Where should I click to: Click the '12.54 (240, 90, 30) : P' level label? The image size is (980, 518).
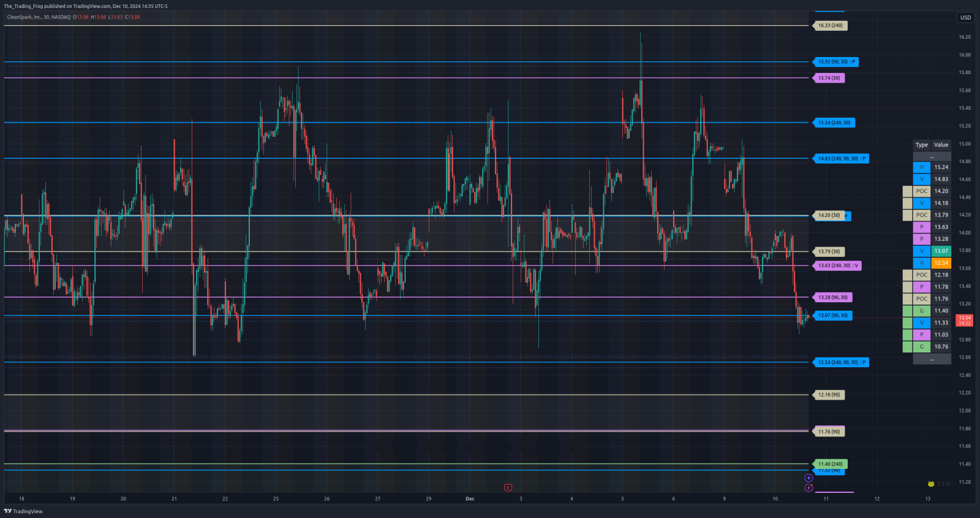click(x=841, y=362)
